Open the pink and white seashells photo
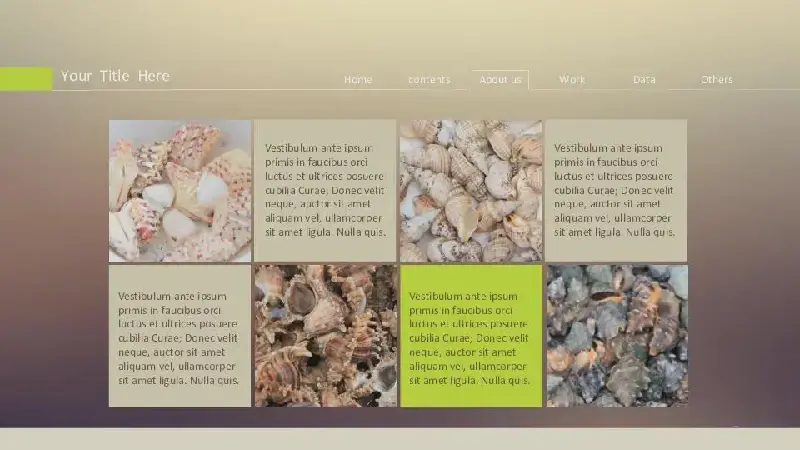This screenshot has width=800, height=450. [180, 191]
